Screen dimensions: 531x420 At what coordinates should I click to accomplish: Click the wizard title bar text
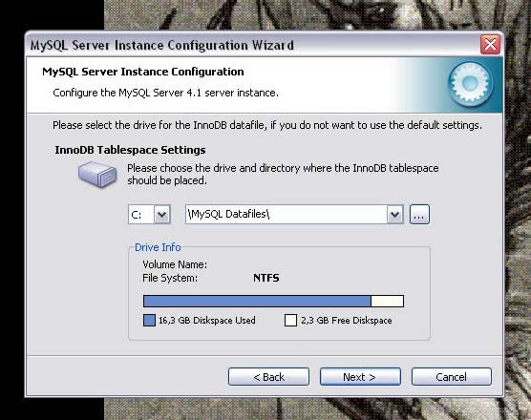pos(161,45)
